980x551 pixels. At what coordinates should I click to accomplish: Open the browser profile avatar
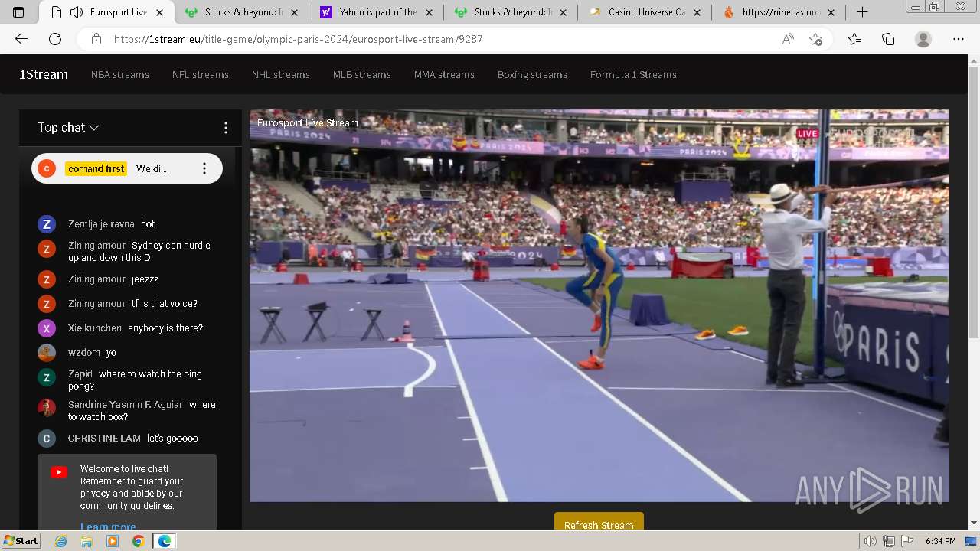(923, 39)
